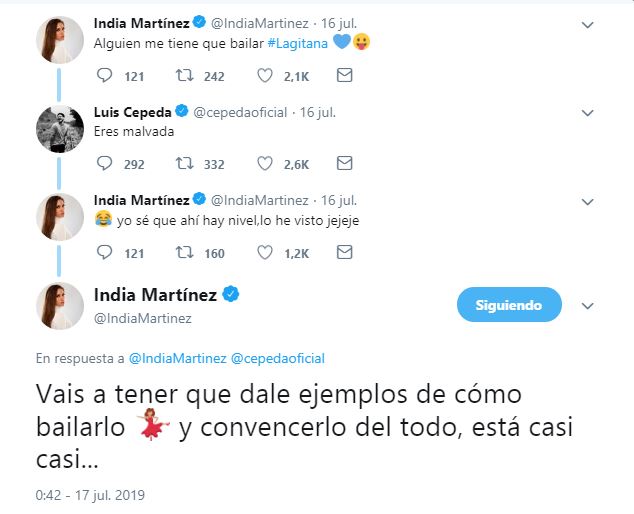Like the first India Martínez tweet
The height and width of the screenshot is (514, 634).
point(265,76)
